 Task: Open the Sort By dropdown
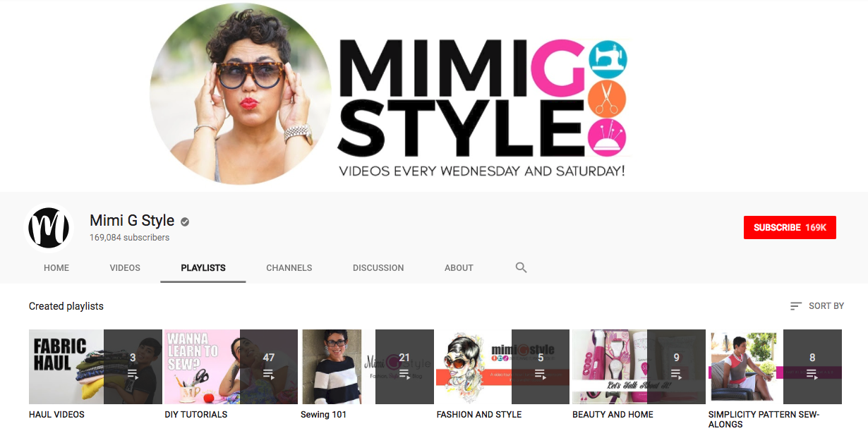(817, 306)
